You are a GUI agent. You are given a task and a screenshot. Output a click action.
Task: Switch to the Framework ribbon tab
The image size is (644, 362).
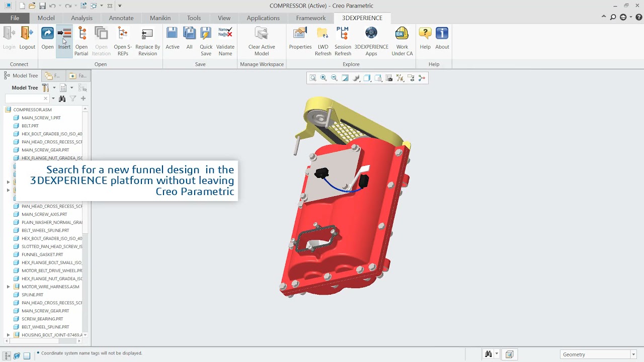311,18
